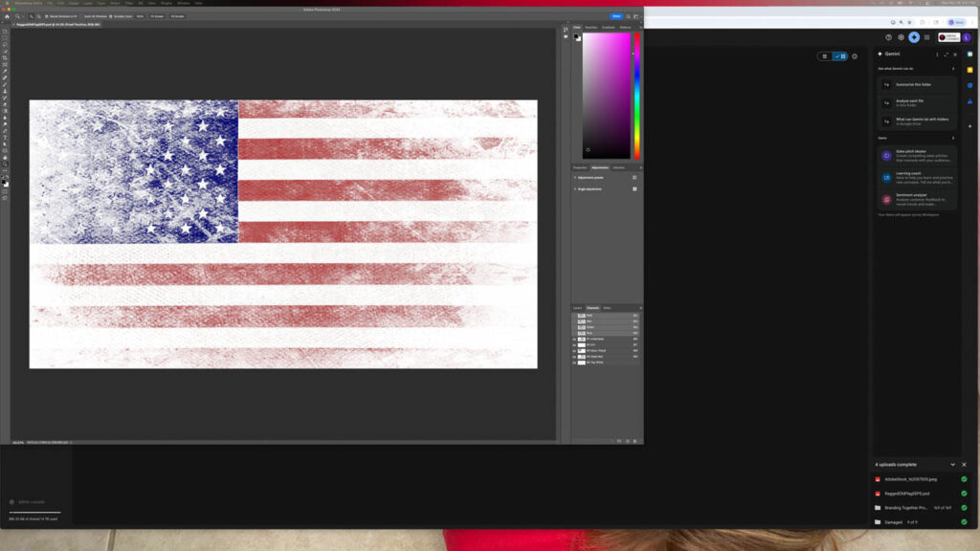Switch to the Layers tab
Screen dimensions: 980x551
[577, 308]
